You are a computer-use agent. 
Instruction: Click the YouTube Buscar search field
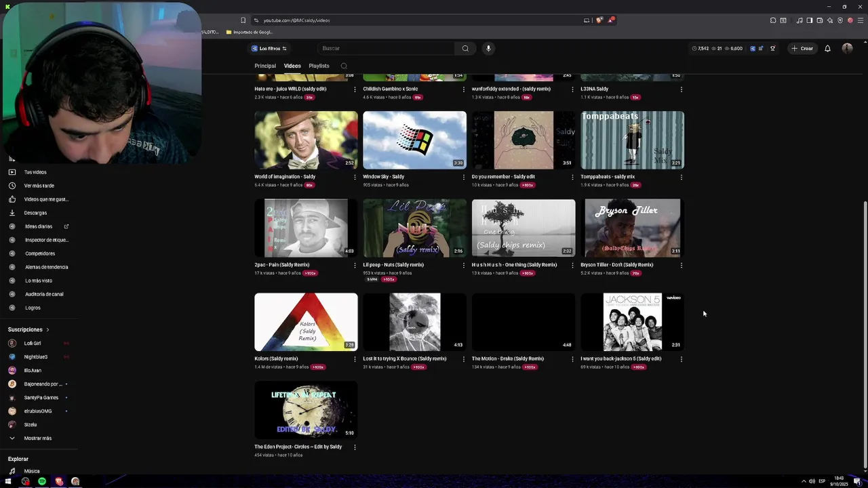point(387,48)
